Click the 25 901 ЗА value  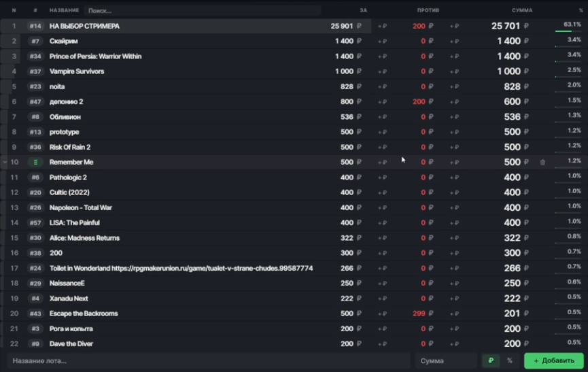click(342, 27)
